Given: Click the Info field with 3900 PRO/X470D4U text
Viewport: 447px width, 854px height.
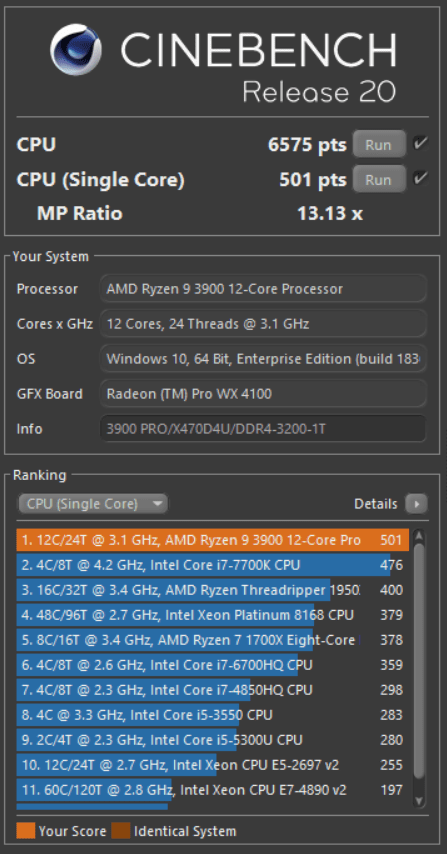Looking at the screenshot, I should 262,429.
